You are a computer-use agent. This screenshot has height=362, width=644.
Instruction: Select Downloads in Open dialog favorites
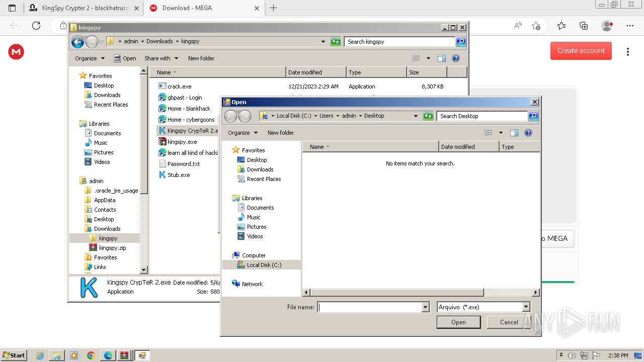[255, 169]
